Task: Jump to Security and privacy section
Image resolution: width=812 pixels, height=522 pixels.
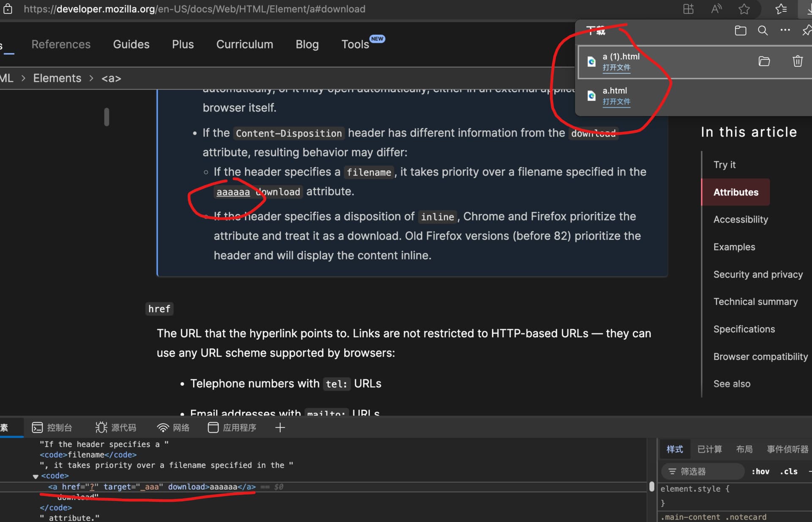Action: [758, 275]
